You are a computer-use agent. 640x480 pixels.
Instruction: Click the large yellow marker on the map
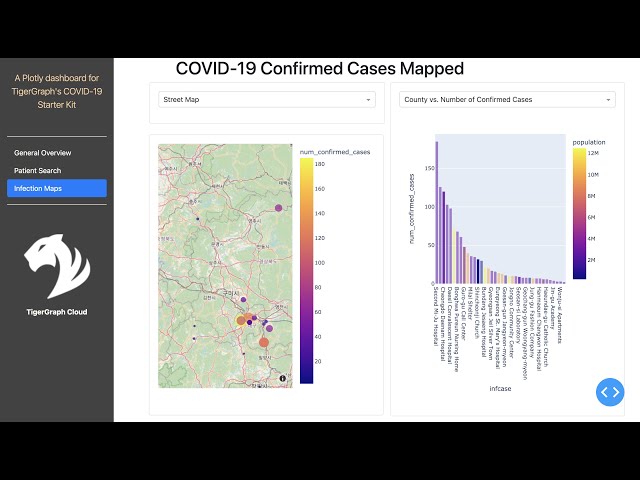[241, 321]
